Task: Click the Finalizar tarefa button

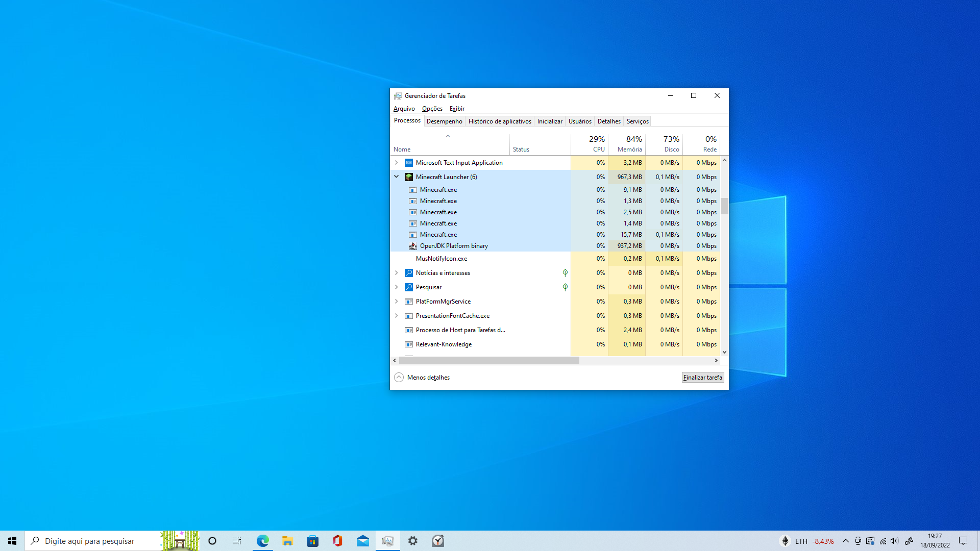Action: click(702, 378)
